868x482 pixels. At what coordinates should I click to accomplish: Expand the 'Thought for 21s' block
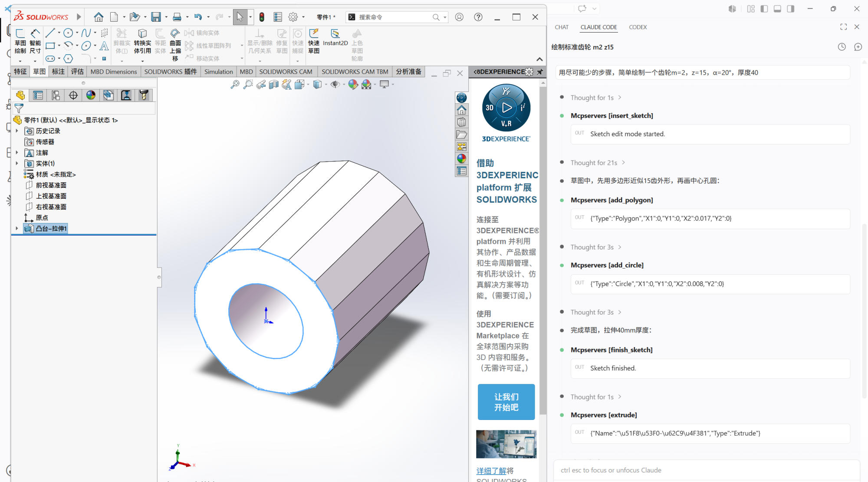[597, 162]
